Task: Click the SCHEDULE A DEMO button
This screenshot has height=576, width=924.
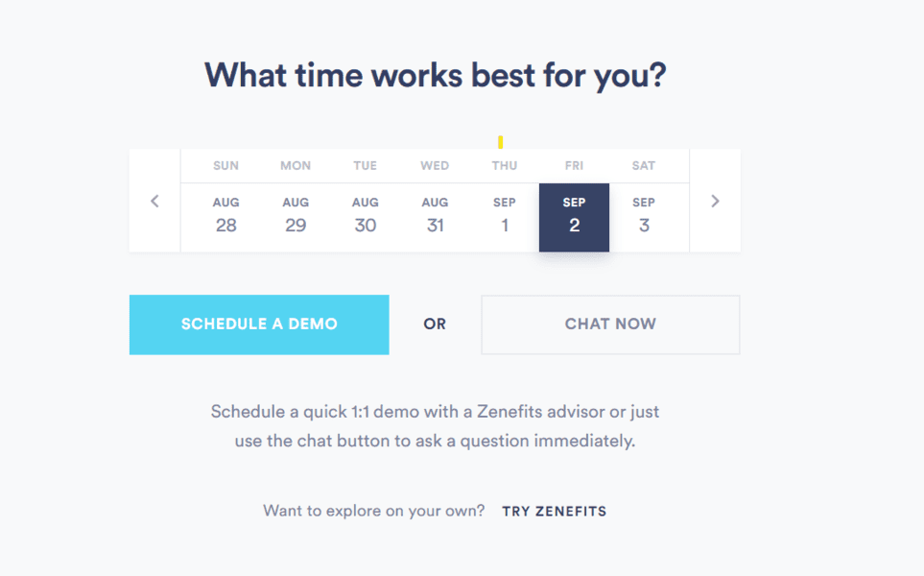Action: pos(258,324)
